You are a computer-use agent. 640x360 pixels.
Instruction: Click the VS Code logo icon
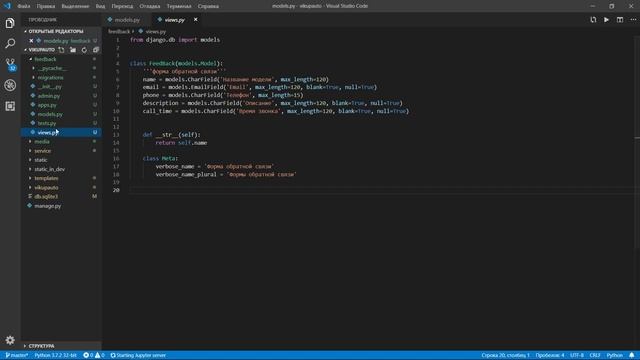click(x=7, y=6)
